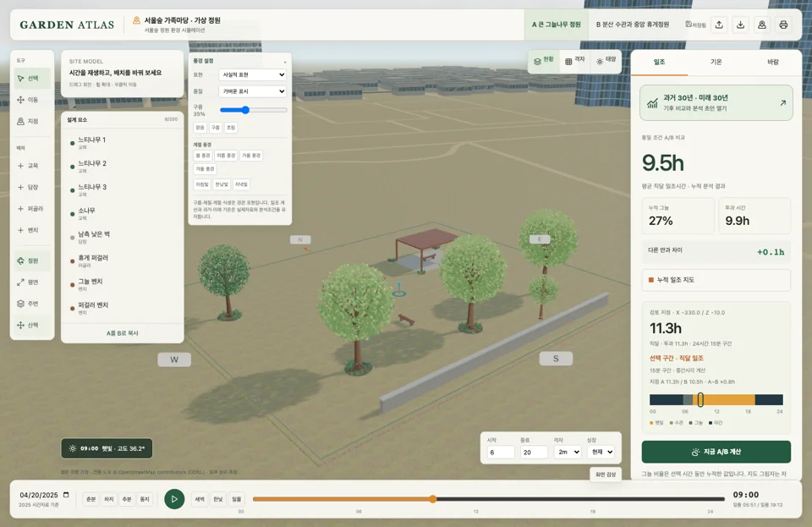Click 지금 A/B 계산 button
The width and height of the screenshot is (812, 527).
pyautogui.click(x=716, y=452)
